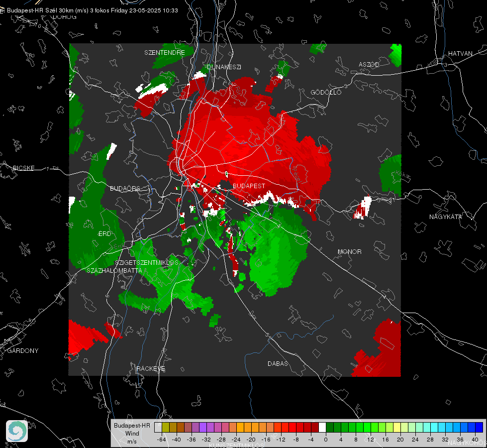Click the GARDONY label
Screen dimensions: 487x448
pyautogui.click(x=23, y=351)
